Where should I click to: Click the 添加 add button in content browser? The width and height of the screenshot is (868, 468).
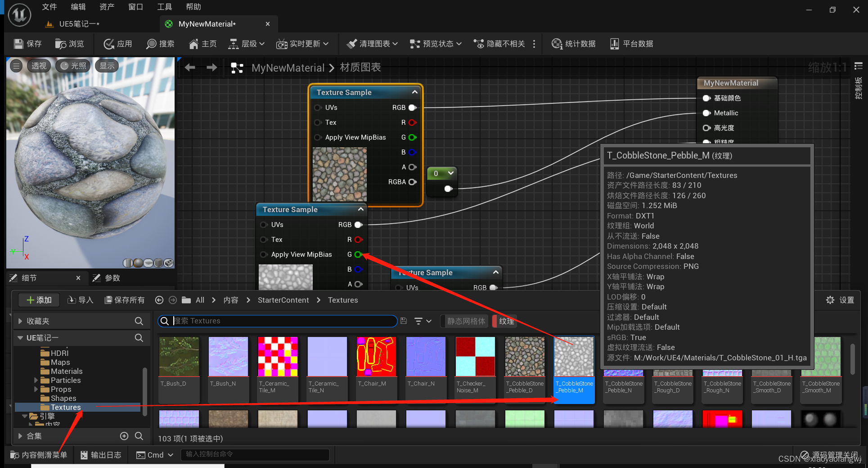(x=39, y=300)
